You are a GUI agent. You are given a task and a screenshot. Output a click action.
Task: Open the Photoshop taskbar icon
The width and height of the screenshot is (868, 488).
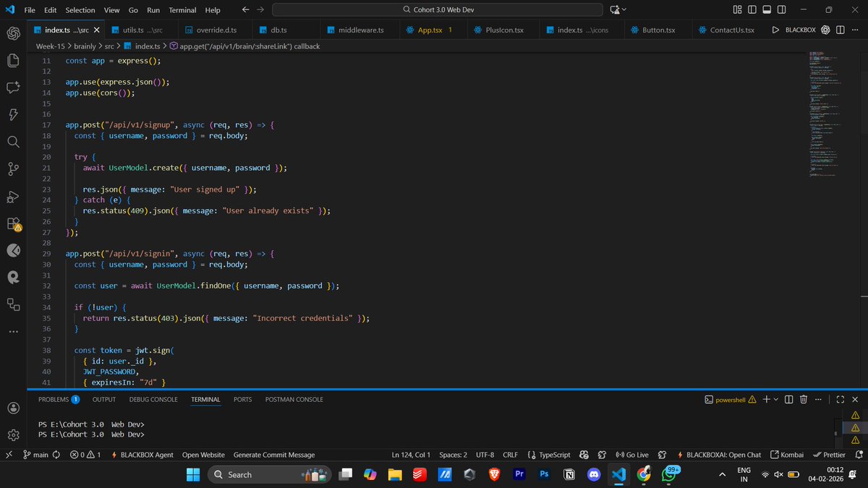(x=543, y=474)
